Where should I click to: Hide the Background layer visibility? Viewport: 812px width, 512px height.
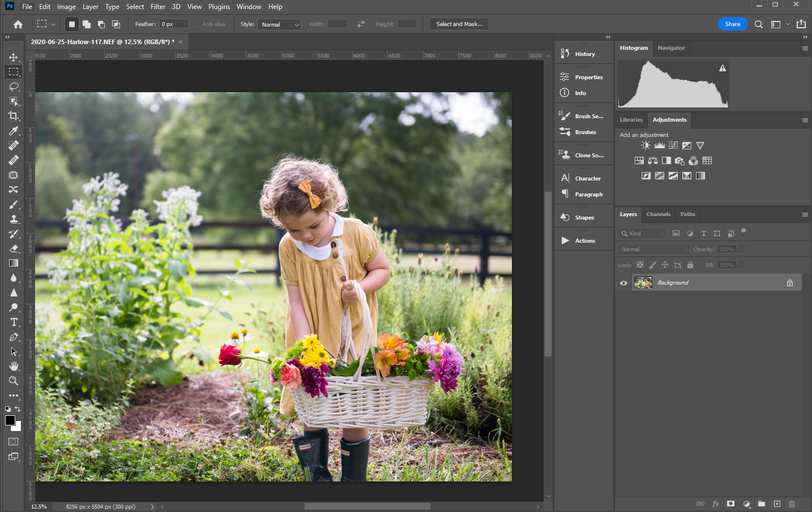tap(623, 283)
